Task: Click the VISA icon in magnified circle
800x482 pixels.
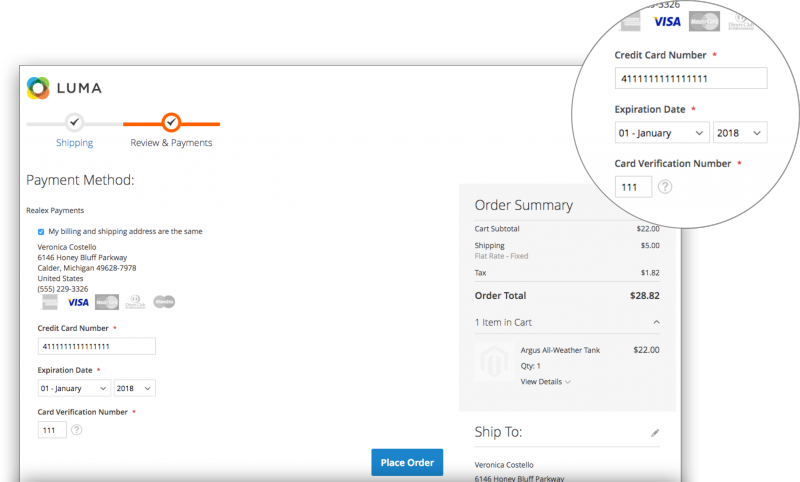Action: [667, 21]
